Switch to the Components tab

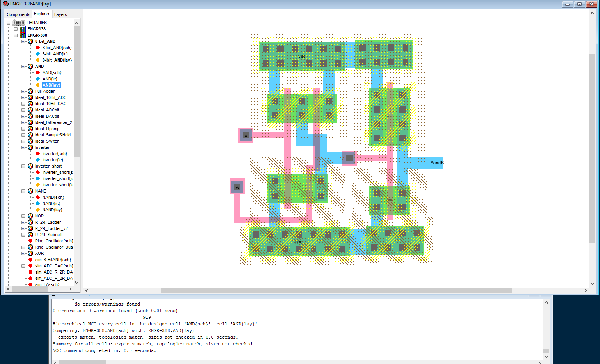(x=18, y=14)
